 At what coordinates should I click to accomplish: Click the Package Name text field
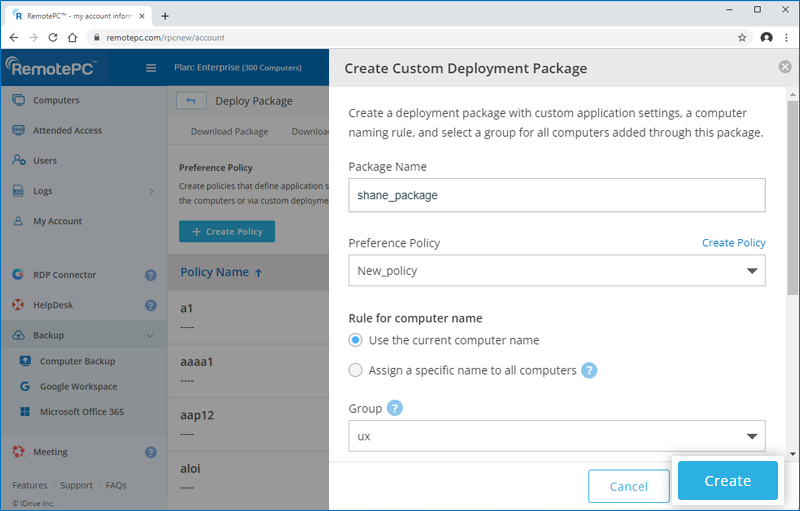point(557,195)
